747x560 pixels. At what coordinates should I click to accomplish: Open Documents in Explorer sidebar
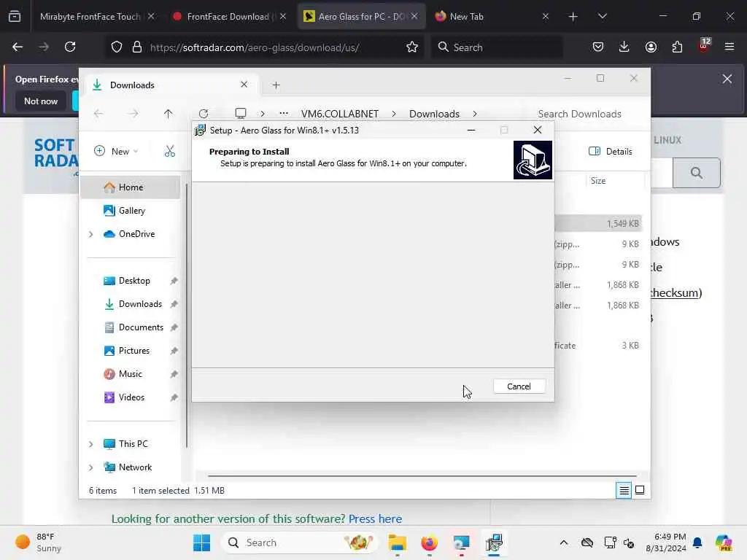130,327
